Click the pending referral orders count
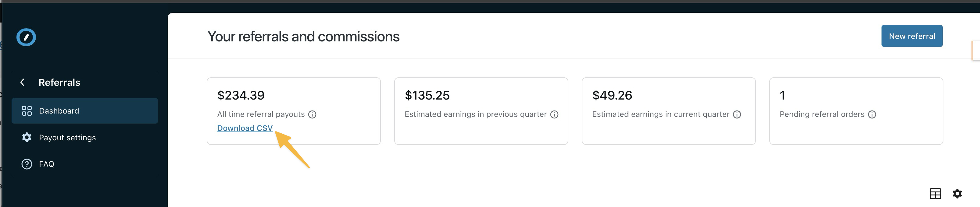The image size is (980, 207). pyautogui.click(x=782, y=95)
